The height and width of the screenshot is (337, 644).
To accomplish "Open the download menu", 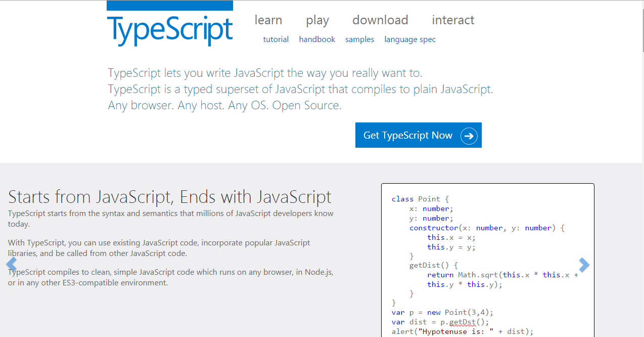I will click(380, 20).
